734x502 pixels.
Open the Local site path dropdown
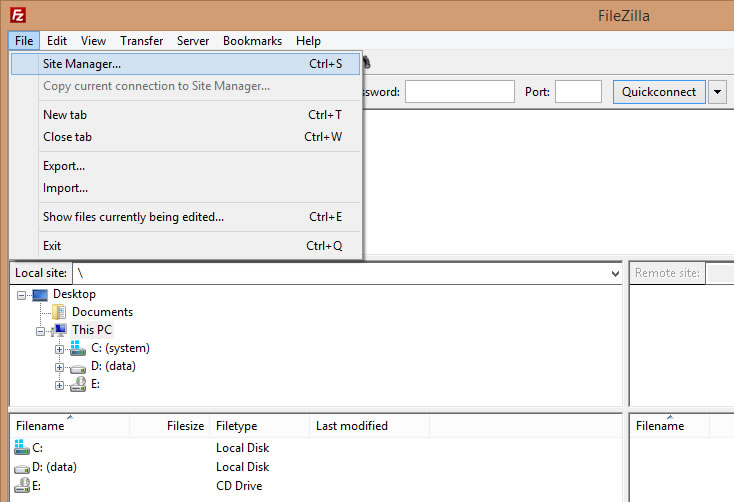[x=615, y=273]
